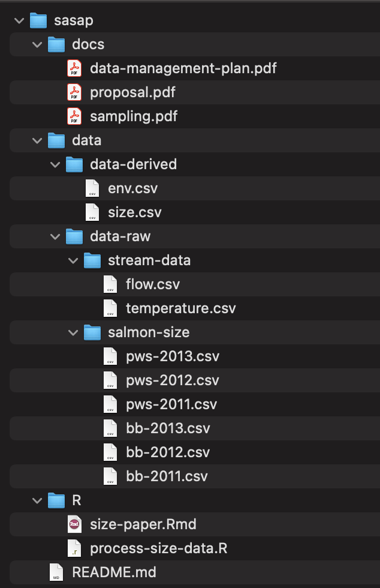380x588 pixels.
Task: Collapse the data-raw folder chevron
Action: (x=55, y=237)
